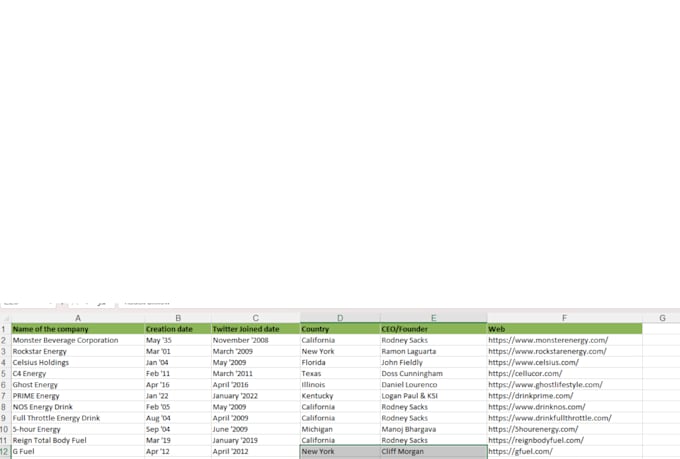Select 'Full Throttle Energy Drink' cell

pyautogui.click(x=78, y=418)
